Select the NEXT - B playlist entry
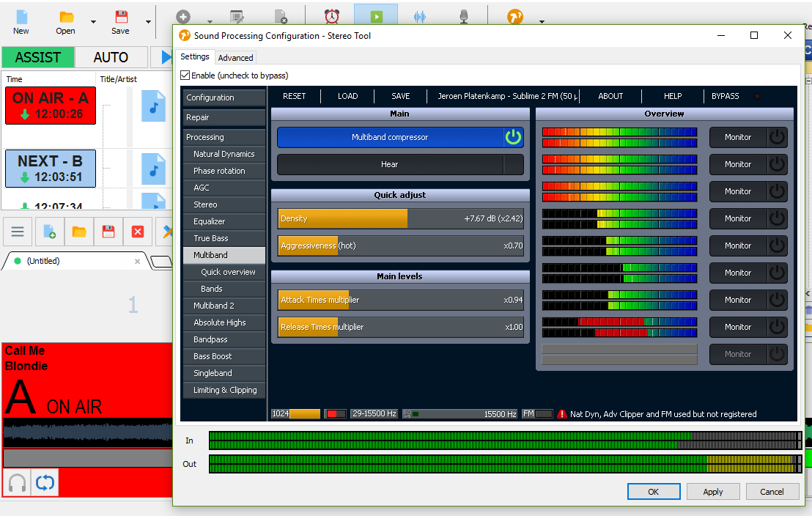Screen dimensions: 812x516 50,168
